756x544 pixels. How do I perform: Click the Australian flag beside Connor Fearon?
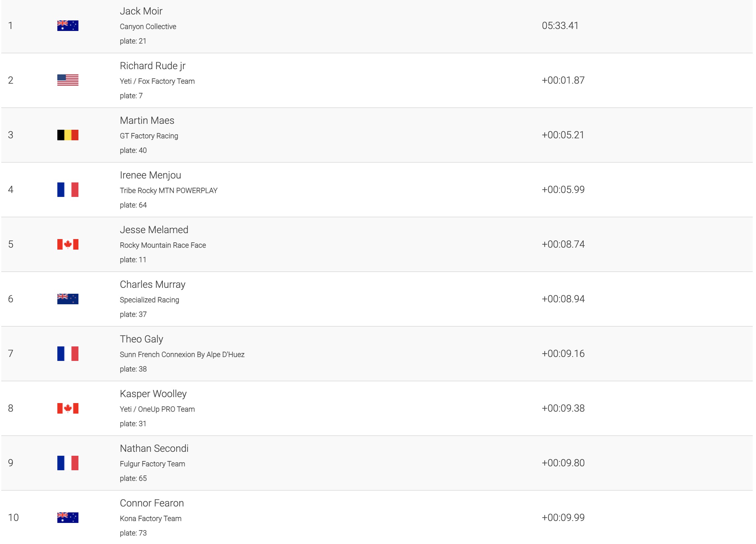tap(68, 517)
